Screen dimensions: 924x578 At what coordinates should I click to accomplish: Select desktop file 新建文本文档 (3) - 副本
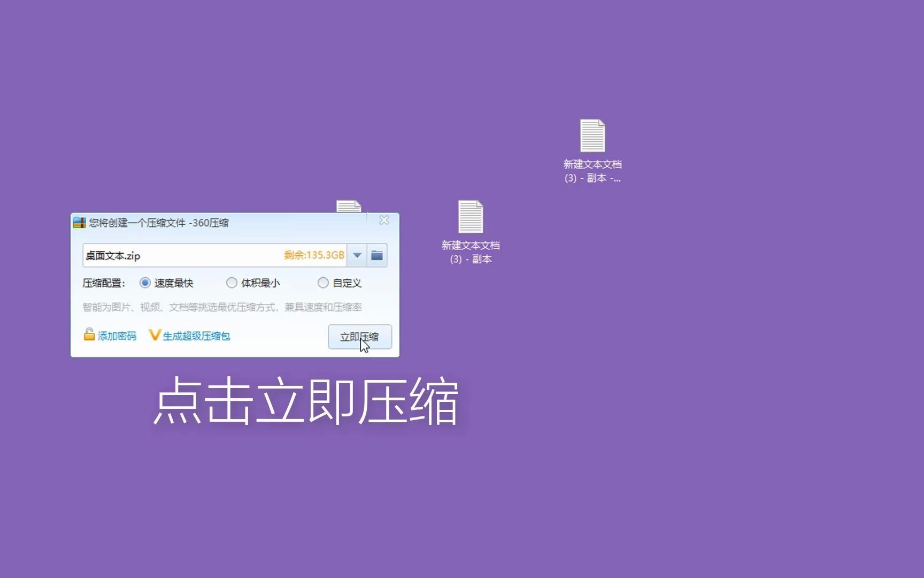471,232
